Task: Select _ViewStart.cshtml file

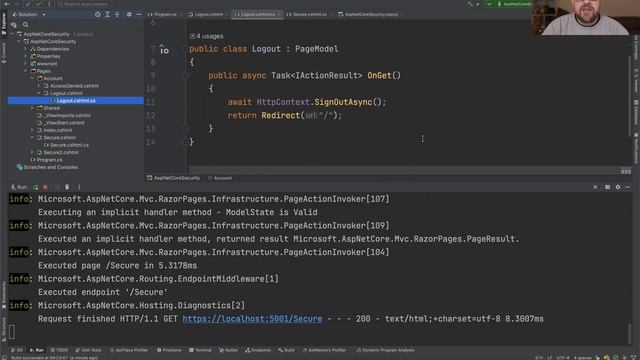Action: 64,123
